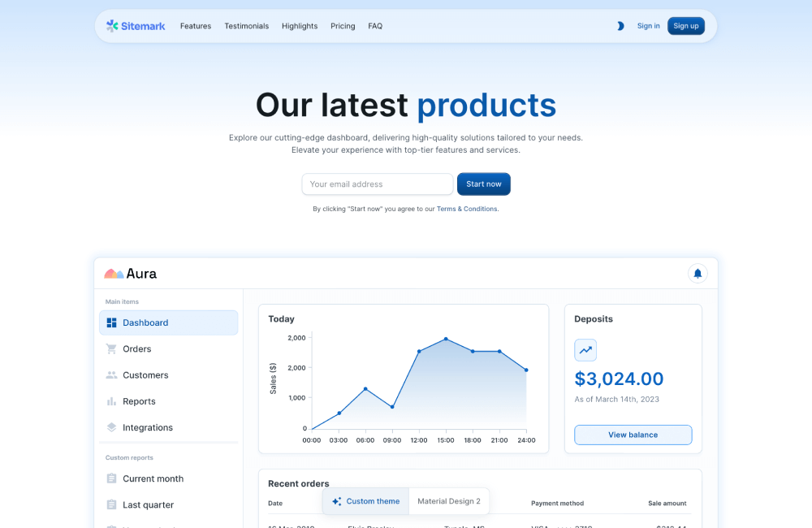Image resolution: width=812 pixels, height=528 pixels.
Task: Navigate to the Testimonials section
Action: 246,25
